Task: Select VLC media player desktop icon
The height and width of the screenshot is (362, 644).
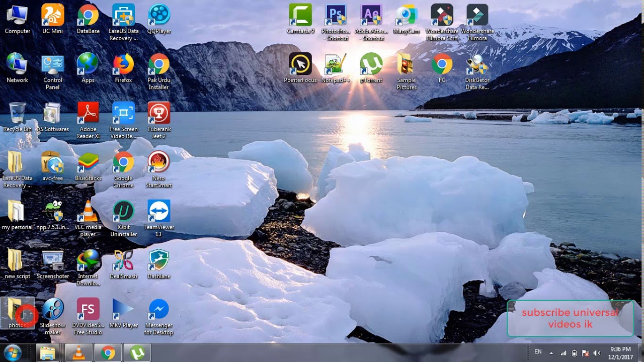Action: pos(88,211)
